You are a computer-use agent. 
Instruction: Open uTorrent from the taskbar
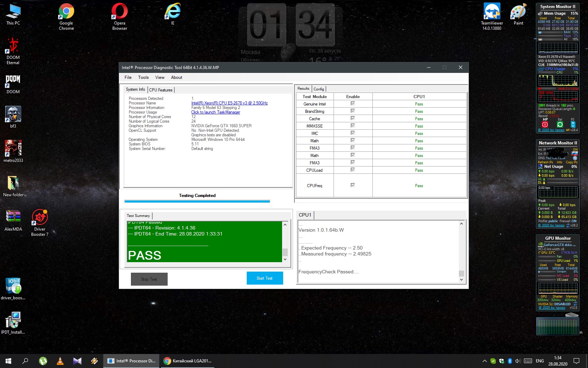(43, 361)
